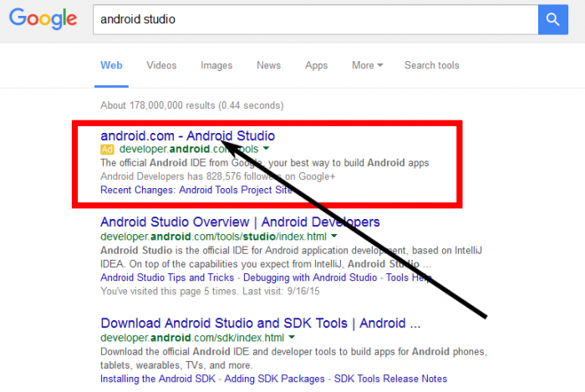Click the About 178,000,000 results text

click(191, 105)
